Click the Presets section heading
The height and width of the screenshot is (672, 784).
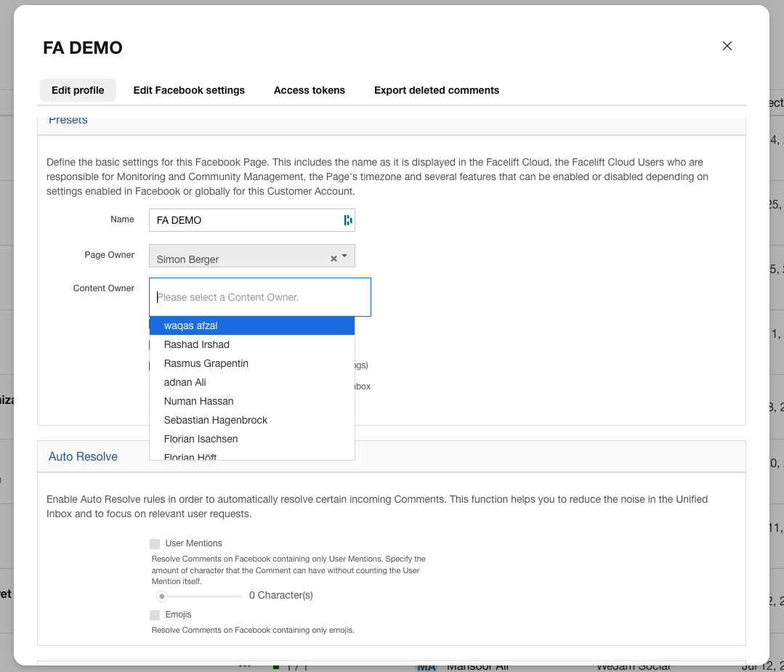pos(68,121)
